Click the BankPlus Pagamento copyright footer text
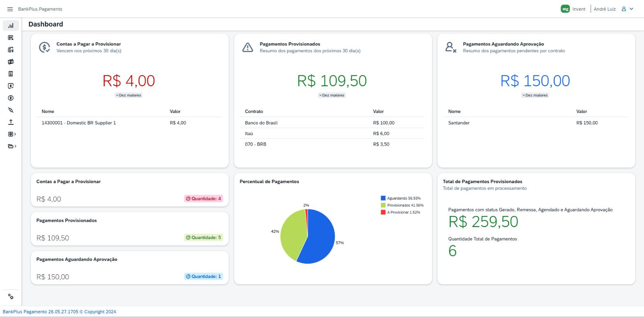 59,312
